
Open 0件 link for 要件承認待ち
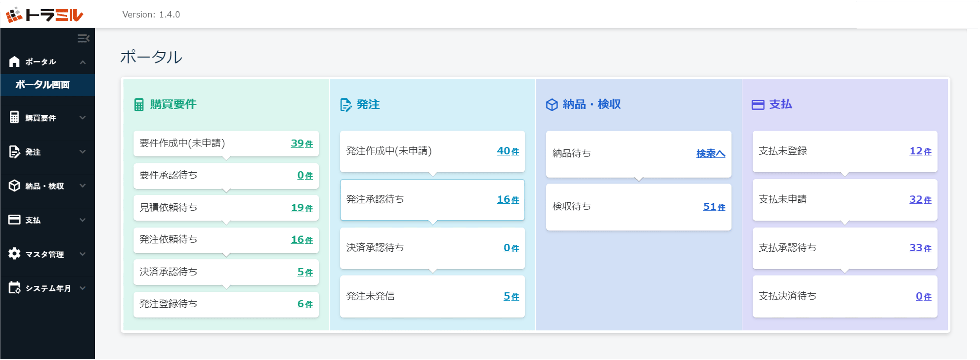pos(305,175)
